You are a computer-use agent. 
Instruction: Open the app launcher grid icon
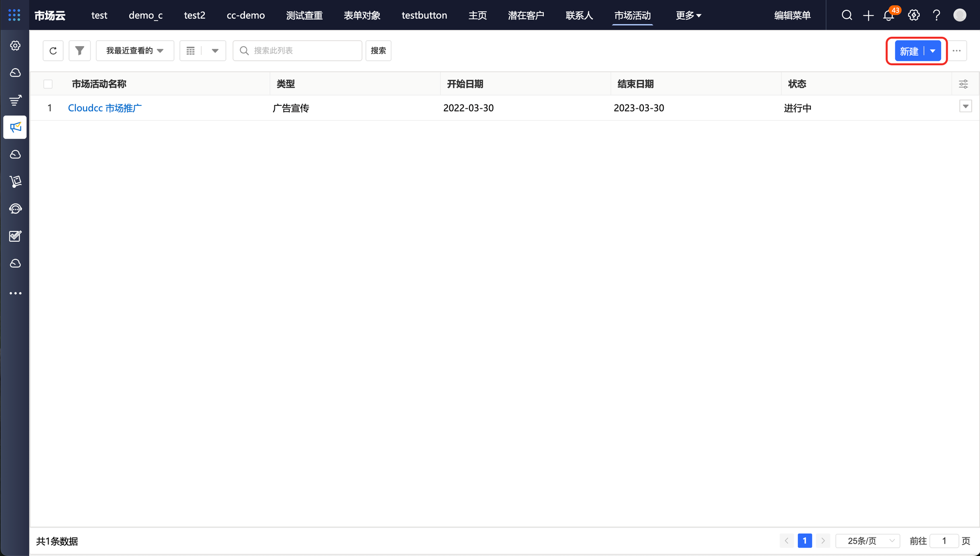coord(14,15)
